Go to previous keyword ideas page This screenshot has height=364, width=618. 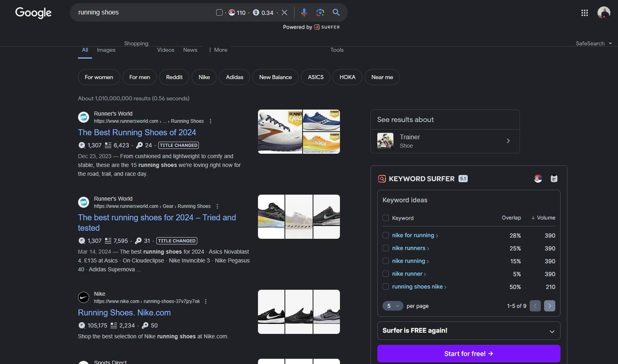(x=535, y=306)
